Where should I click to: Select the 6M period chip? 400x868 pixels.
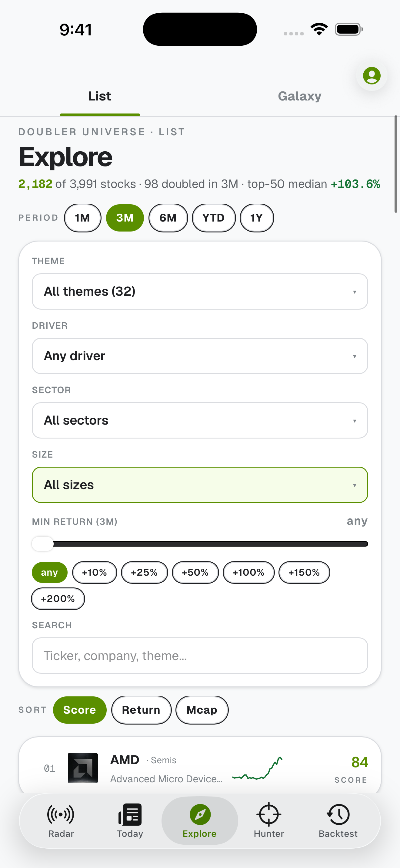168,218
